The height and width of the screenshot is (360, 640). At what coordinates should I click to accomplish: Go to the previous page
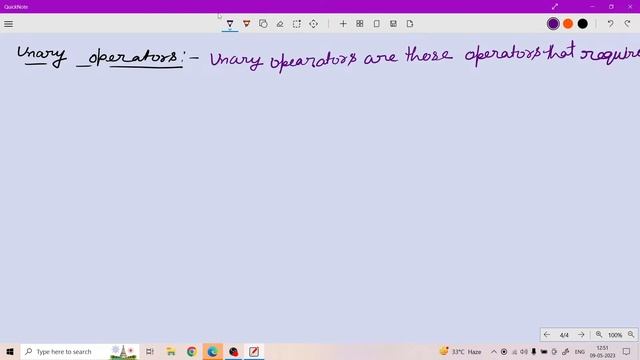point(547,335)
